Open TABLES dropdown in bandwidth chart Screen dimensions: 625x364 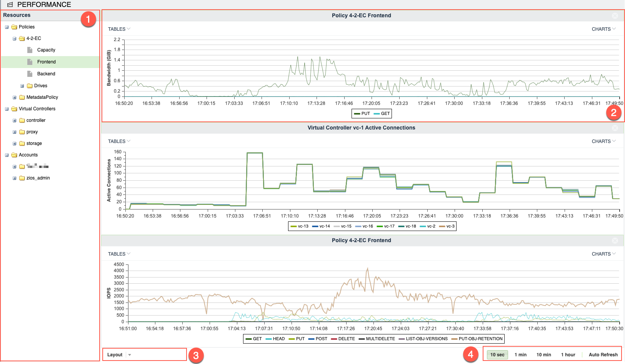click(x=119, y=29)
